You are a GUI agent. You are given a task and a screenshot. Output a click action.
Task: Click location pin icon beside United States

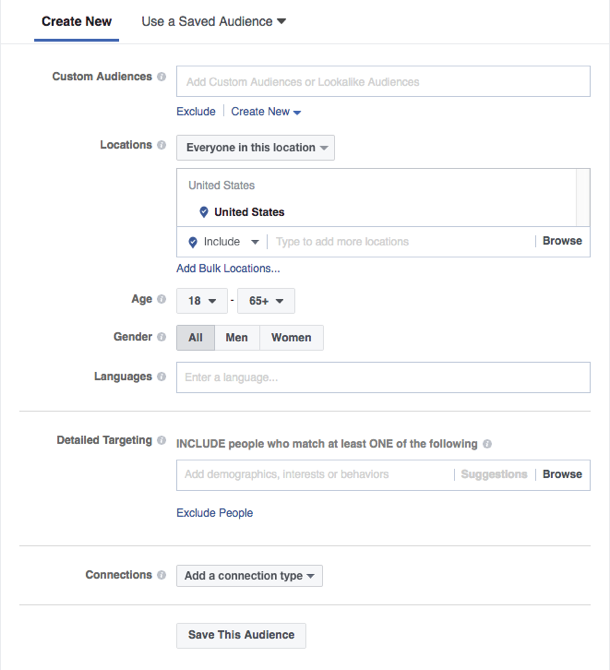tap(203, 212)
